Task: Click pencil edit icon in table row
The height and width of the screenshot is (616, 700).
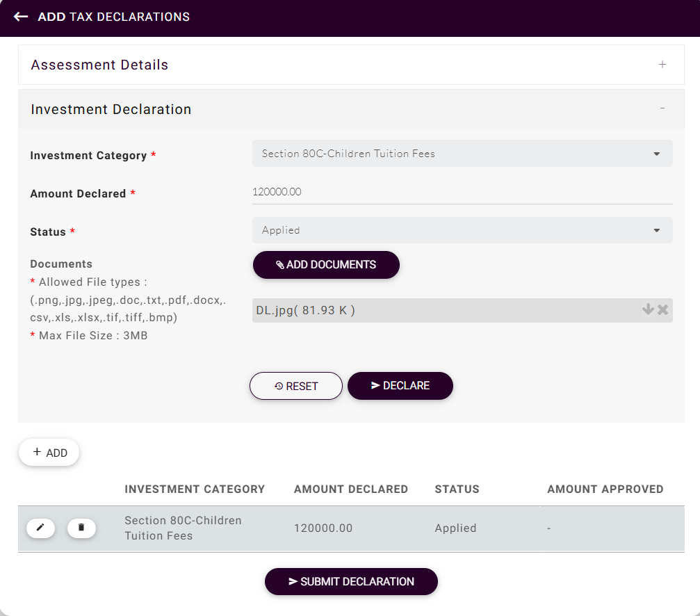Action: click(40, 528)
